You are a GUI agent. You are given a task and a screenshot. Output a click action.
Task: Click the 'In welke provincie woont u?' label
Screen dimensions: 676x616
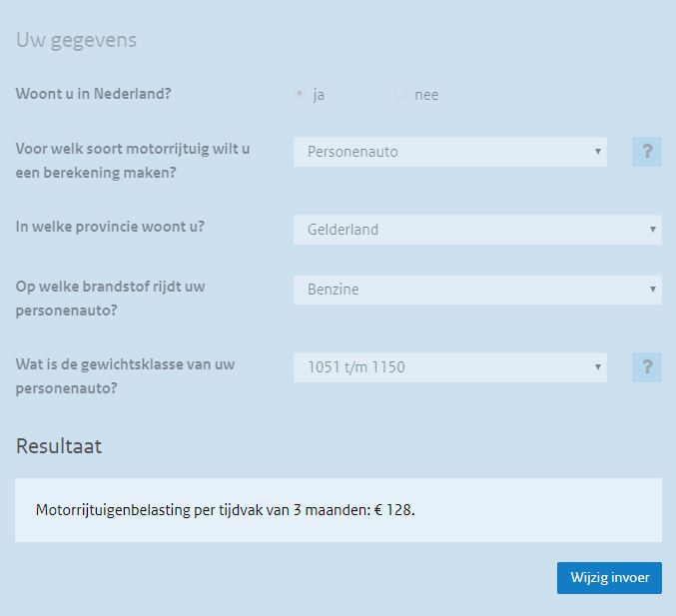click(110, 226)
